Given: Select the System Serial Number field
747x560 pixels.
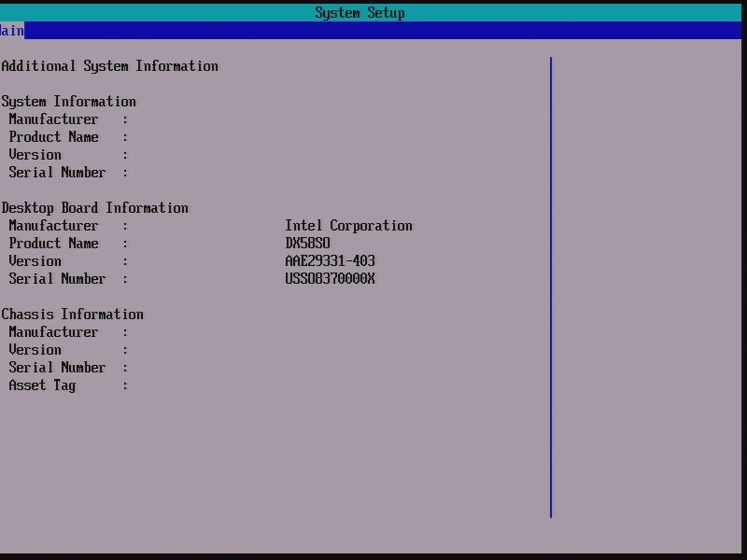Looking at the screenshot, I should tap(58, 172).
